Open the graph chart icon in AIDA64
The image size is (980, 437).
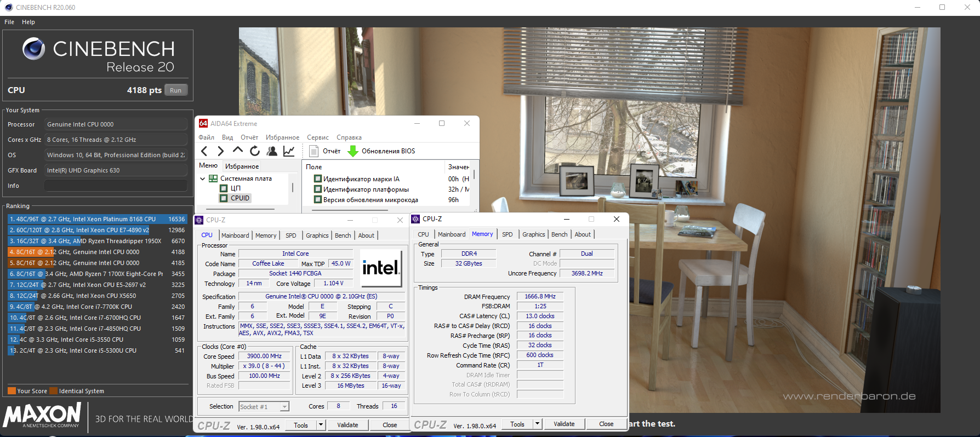coord(289,151)
